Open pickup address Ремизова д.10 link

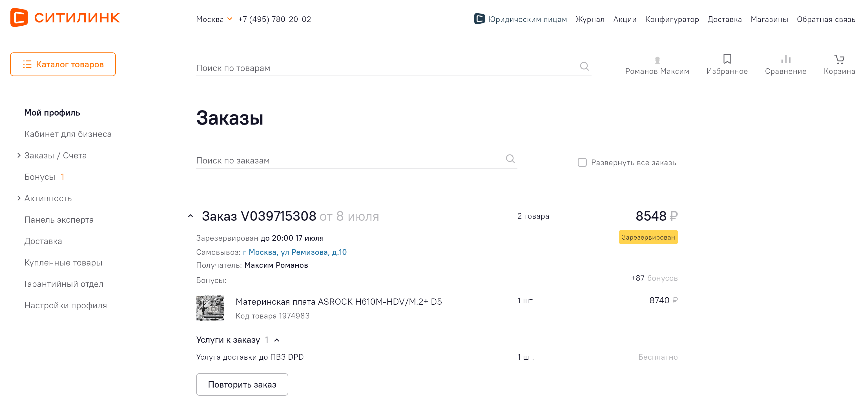[x=294, y=252]
